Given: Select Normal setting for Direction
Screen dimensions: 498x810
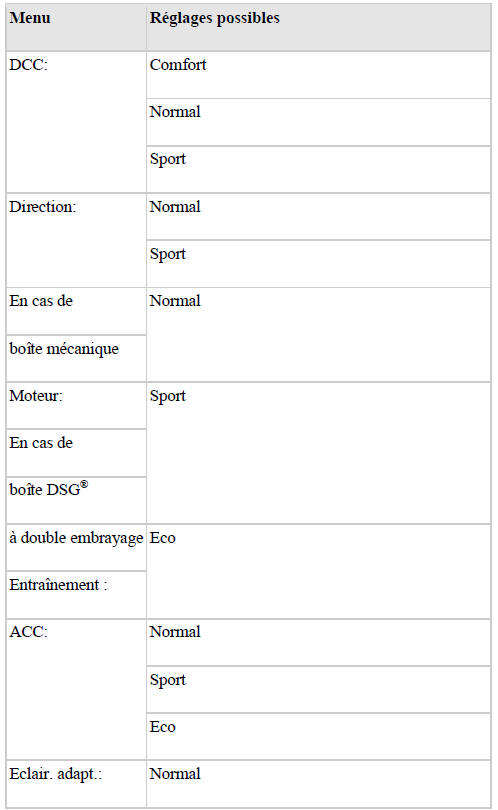Looking at the screenshot, I should pyautogui.click(x=318, y=217).
